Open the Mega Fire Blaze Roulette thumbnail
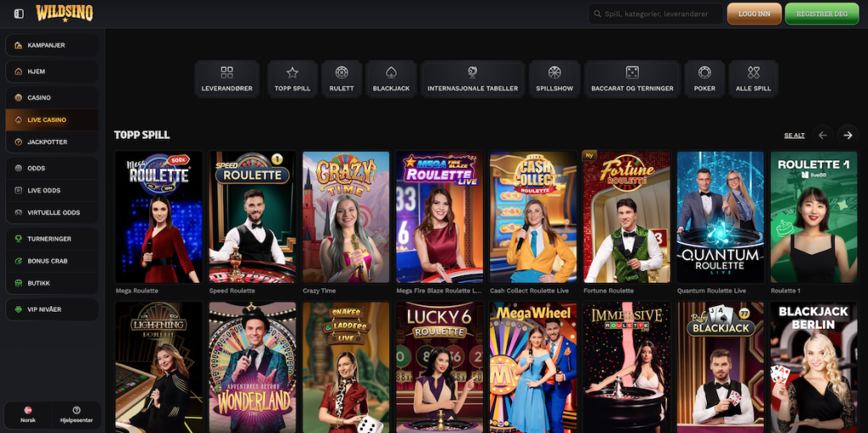The width and height of the screenshot is (868, 433). pyautogui.click(x=440, y=217)
